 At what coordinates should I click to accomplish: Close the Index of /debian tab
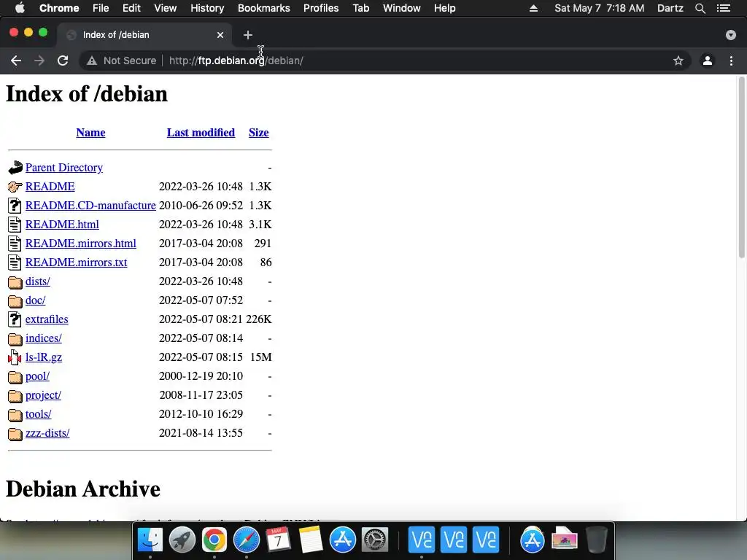pyautogui.click(x=220, y=35)
